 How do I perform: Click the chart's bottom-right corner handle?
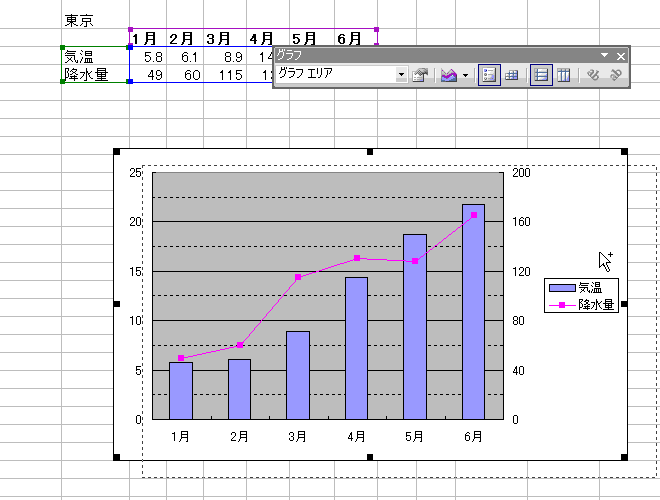click(x=625, y=457)
